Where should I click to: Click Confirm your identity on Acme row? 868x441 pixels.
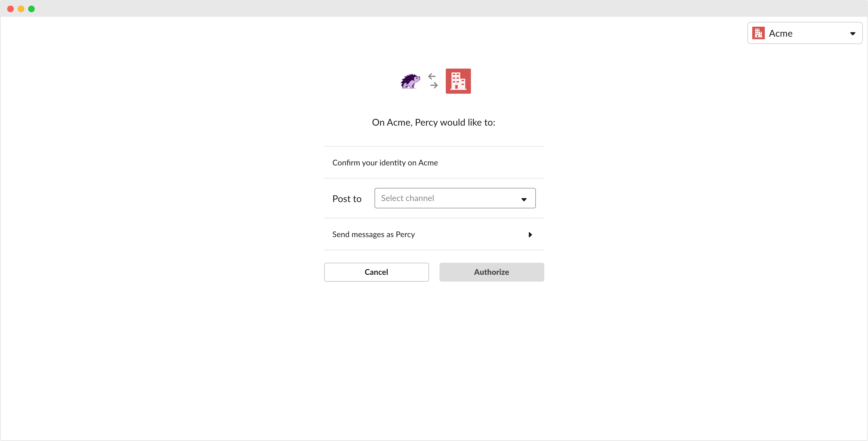point(385,163)
